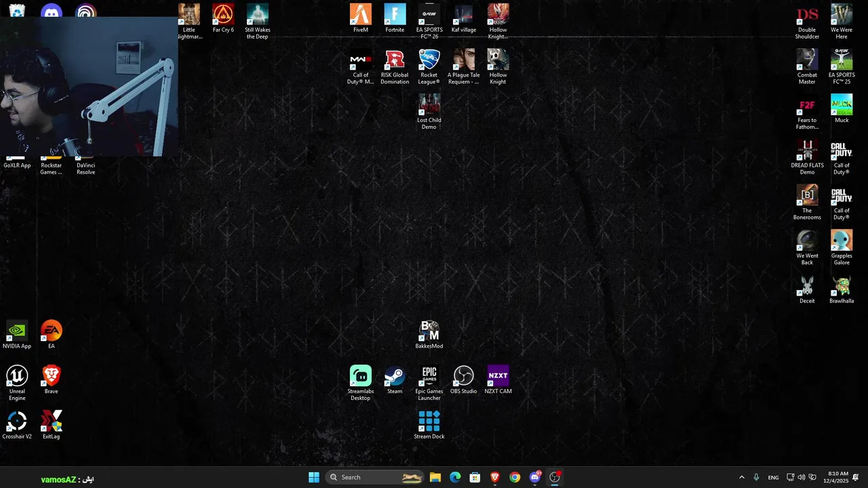Select the Rockstar Games shortcut label
This screenshot has width=868, height=488.
tap(52, 169)
